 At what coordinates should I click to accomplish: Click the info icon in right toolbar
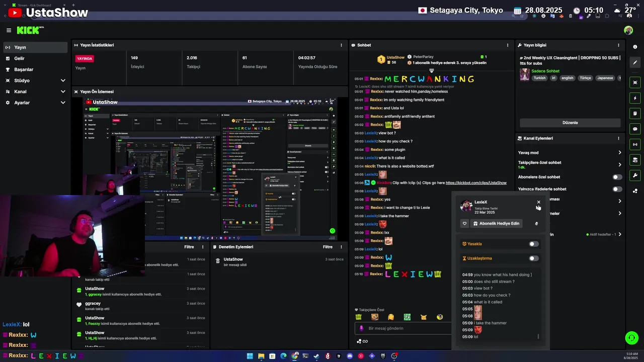click(x=635, y=47)
